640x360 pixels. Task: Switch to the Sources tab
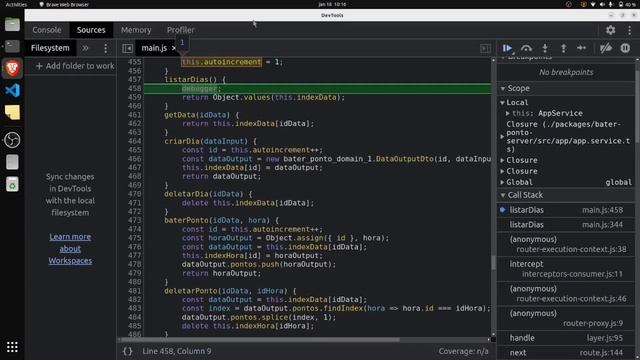coord(91,30)
